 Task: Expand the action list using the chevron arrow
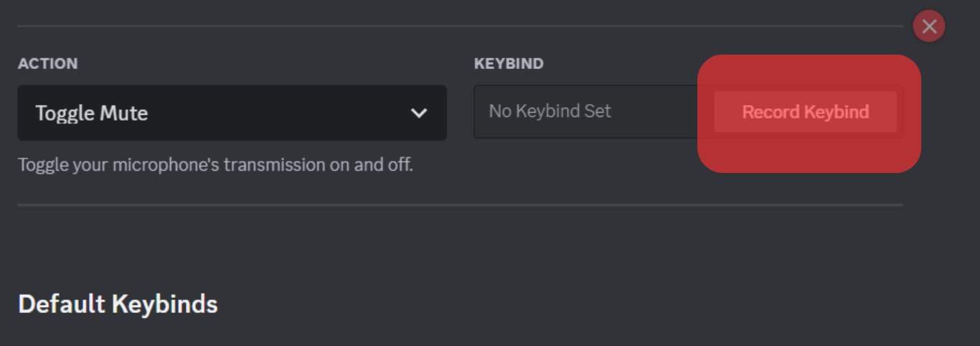pyautogui.click(x=419, y=113)
